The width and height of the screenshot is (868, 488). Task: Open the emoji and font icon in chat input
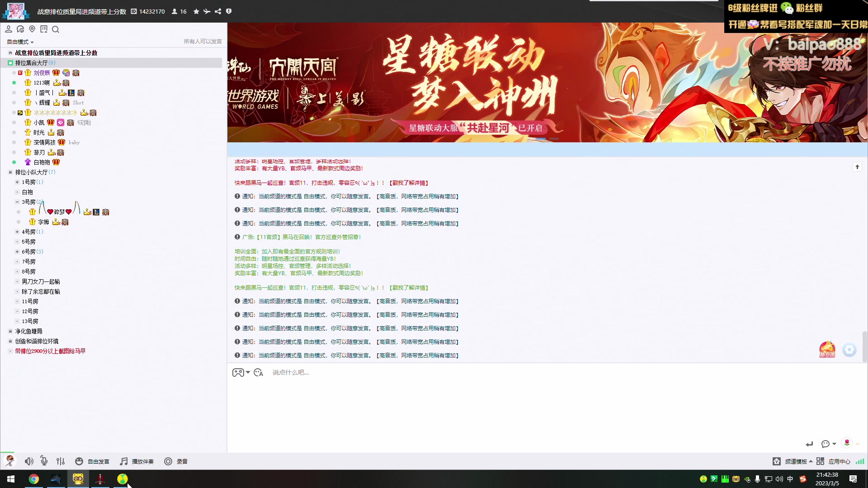pyautogui.click(x=259, y=373)
